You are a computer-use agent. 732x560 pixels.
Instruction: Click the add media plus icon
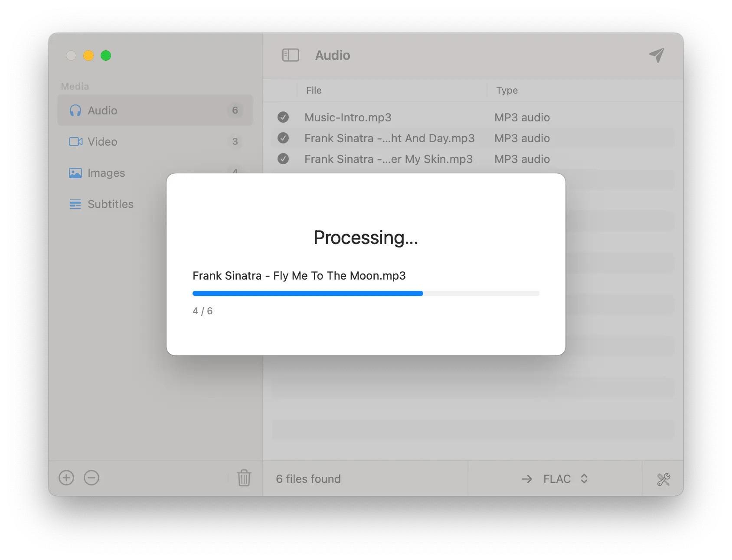[66, 478]
